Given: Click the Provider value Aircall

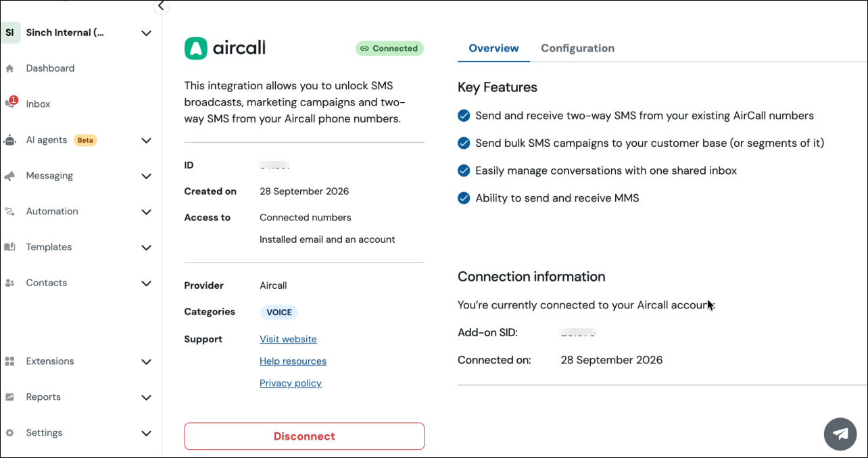Looking at the screenshot, I should click(273, 285).
